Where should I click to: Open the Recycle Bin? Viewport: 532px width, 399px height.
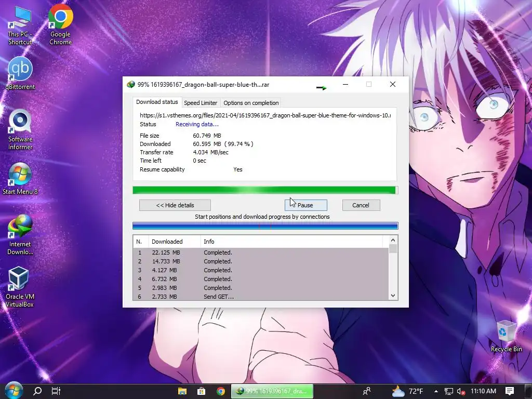506,336
